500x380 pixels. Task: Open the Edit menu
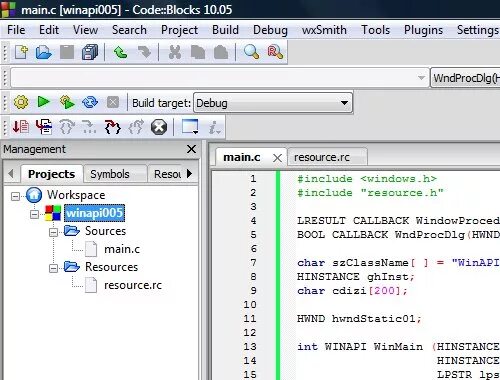(49, 30)
